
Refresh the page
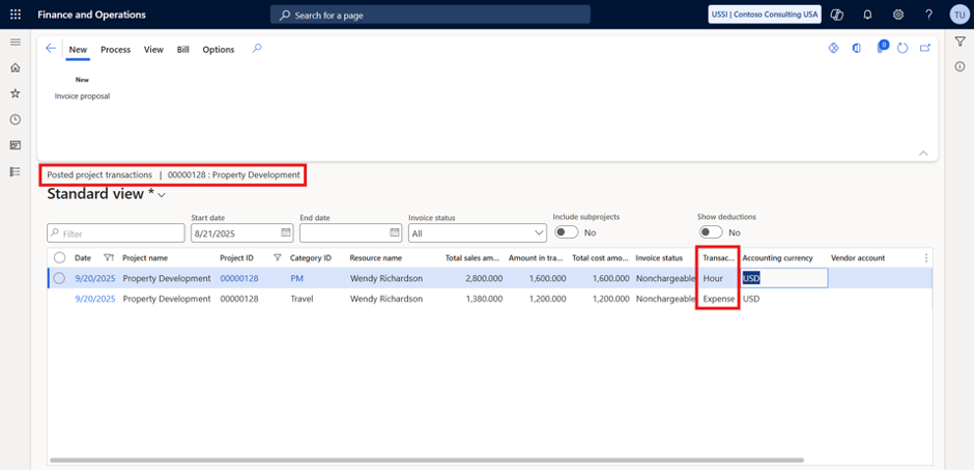(x=902, y=48)
